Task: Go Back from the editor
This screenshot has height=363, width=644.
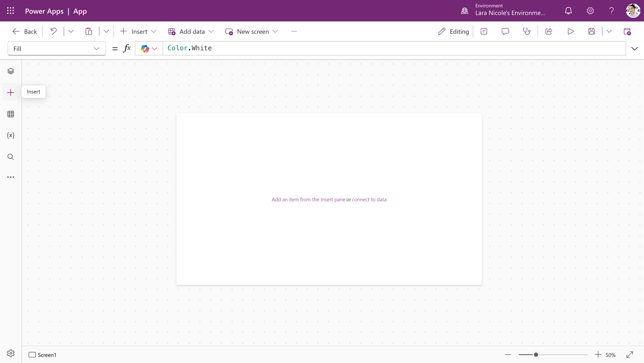Action: coord(25,31)
